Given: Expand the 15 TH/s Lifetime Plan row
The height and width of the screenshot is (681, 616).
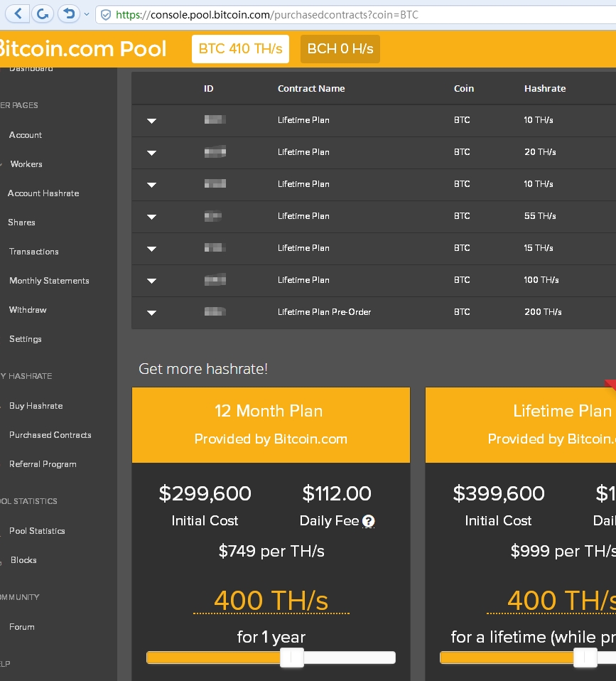Looking at the screenshot, I should coord(151,248).
